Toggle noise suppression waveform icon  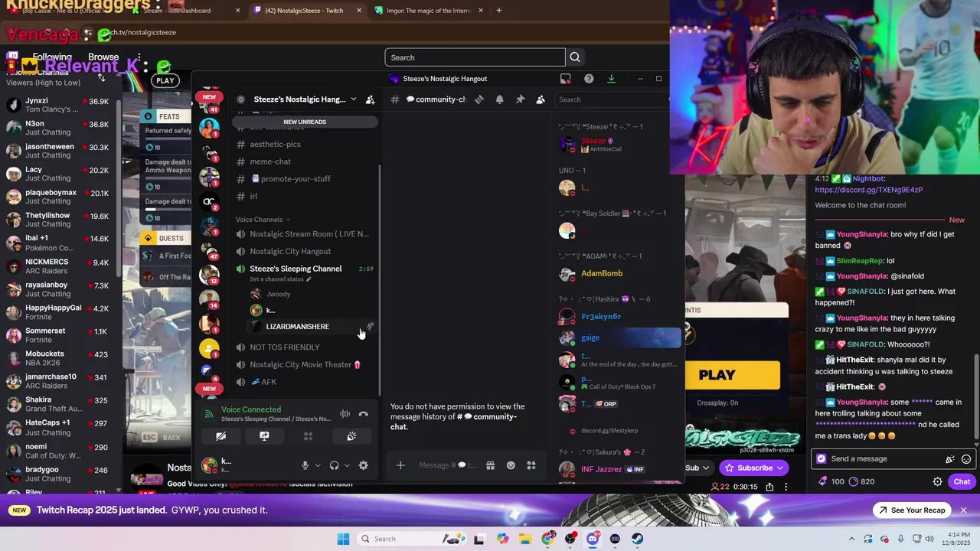click(345, 414)
